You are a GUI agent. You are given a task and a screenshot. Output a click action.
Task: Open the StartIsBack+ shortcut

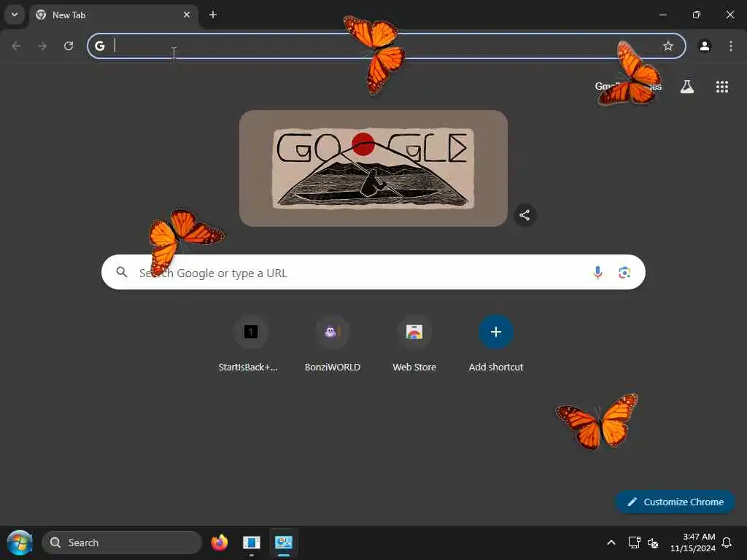251,344
